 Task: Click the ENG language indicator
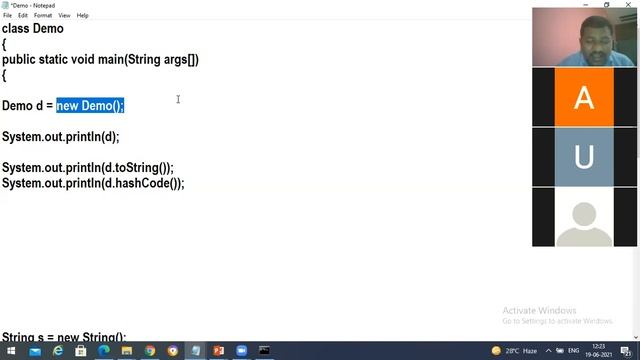[573, 351]
